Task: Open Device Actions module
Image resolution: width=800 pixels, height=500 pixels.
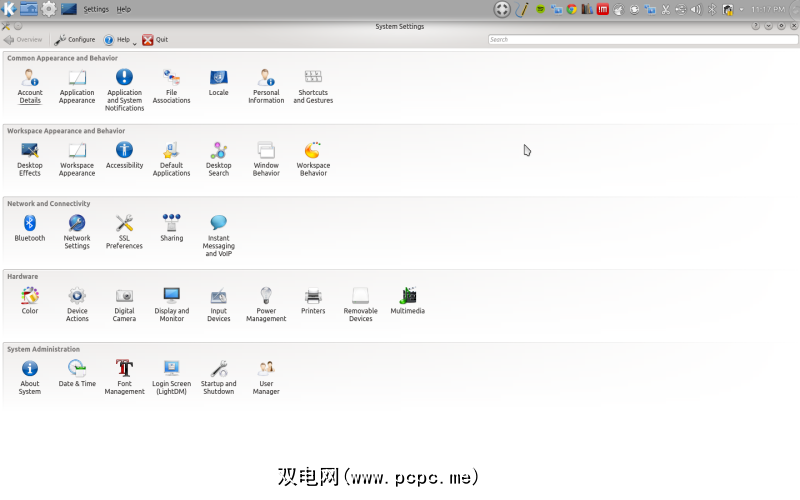Action: (77, 305)
